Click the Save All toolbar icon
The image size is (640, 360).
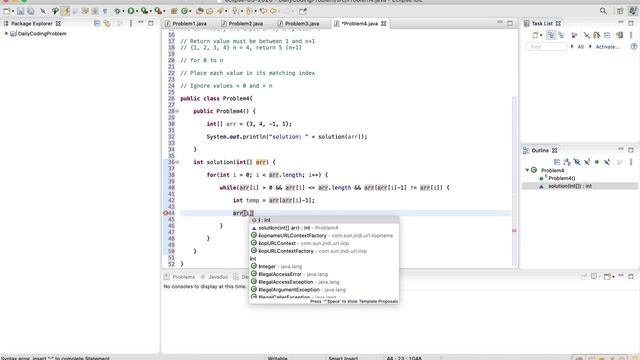coord(31,11)
